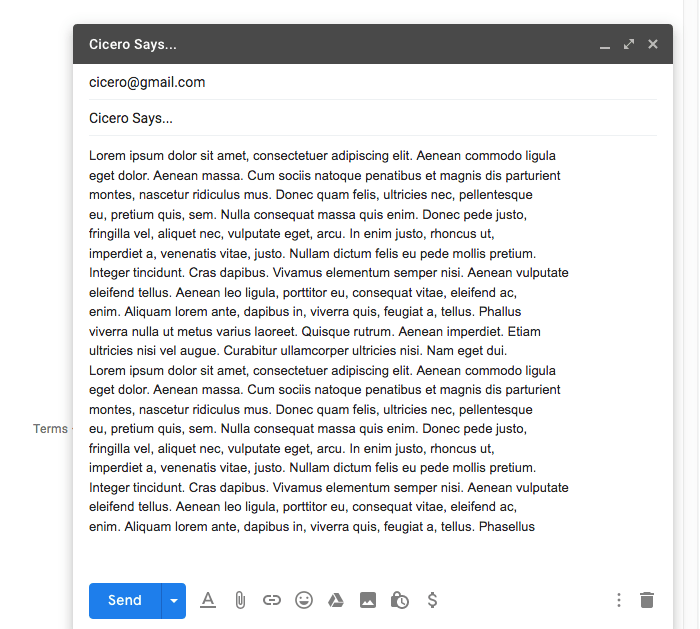Close the Cicero Says compose window
The width and height of the screenshot is (700, 629).
653,44
